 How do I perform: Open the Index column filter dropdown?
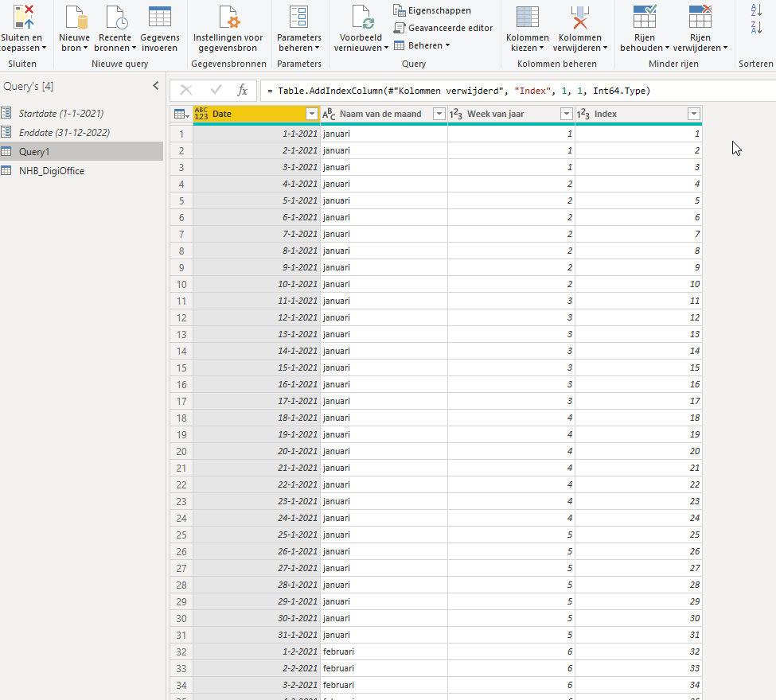[694, 114]
